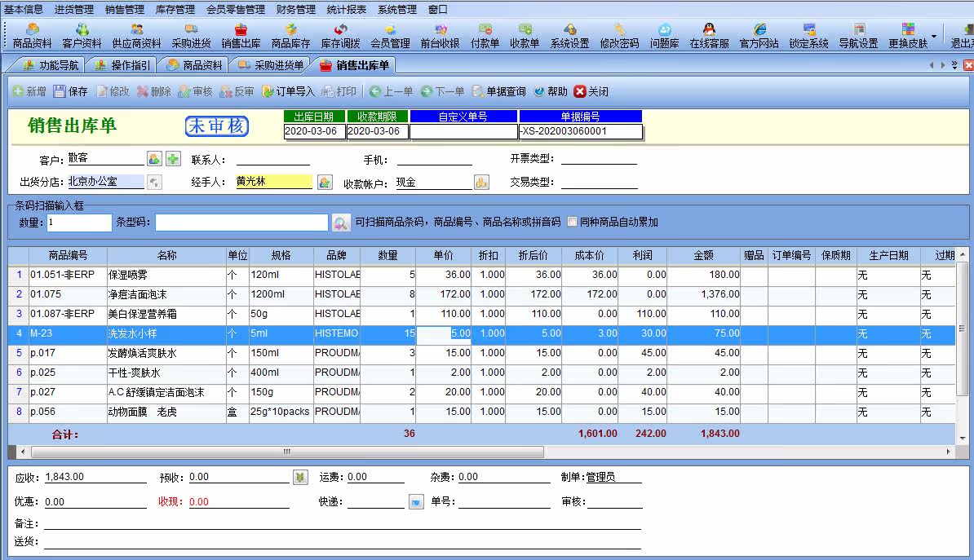
Task: Open 进货管理 menu
Action: pos(74,9)
